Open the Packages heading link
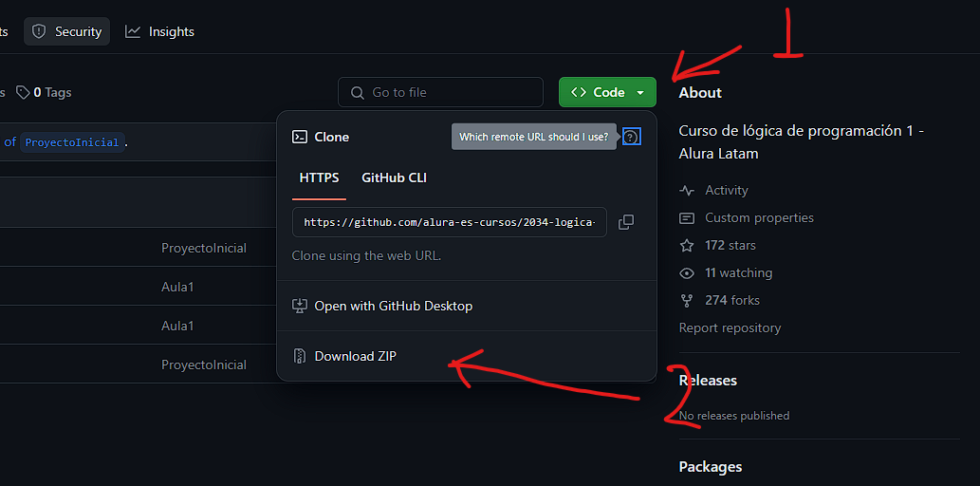The height and width of the screenshot is (486, 980). pos(710,467)
